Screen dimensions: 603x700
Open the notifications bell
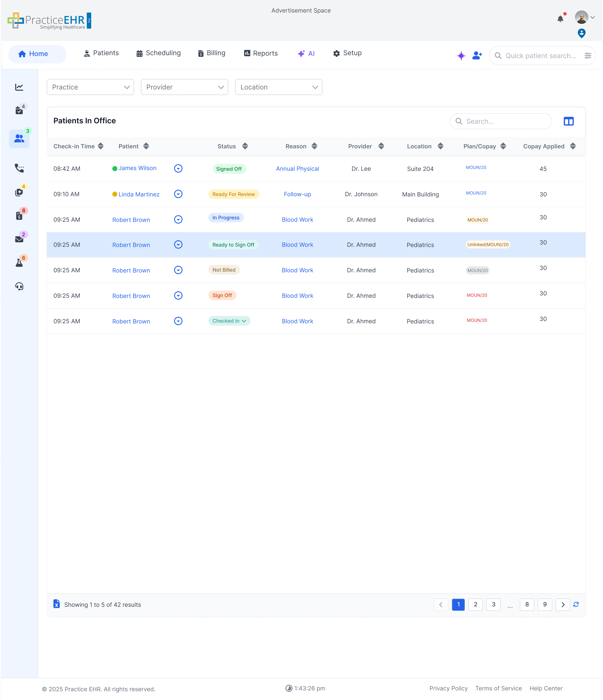(x=560, y=19)
